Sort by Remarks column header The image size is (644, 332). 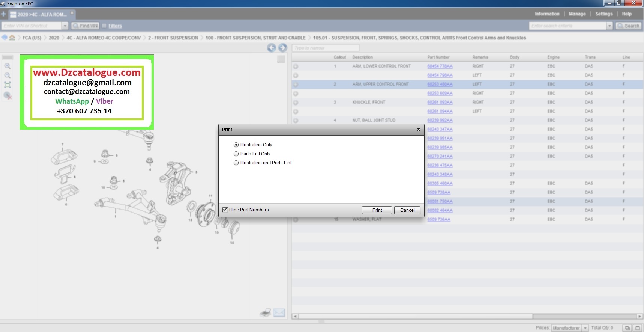(480, 57)
